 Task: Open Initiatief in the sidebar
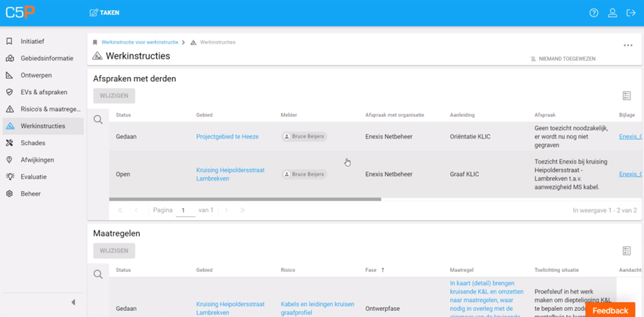pos(32,42)
